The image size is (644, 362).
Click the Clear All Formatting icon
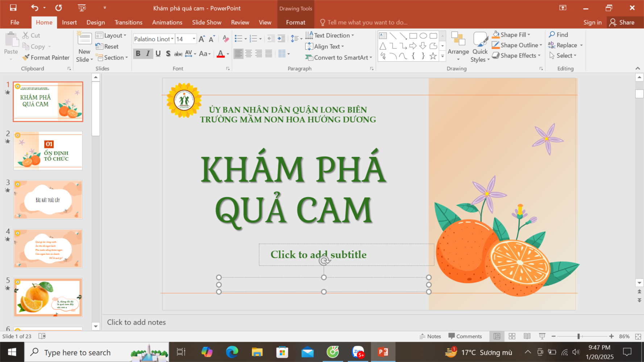pos(225,39)
